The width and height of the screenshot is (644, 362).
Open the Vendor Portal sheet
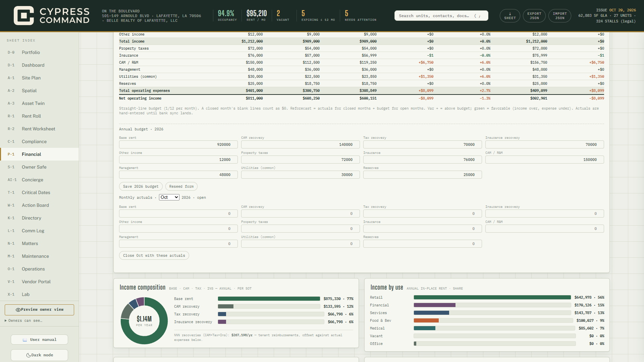click(40, 282)
